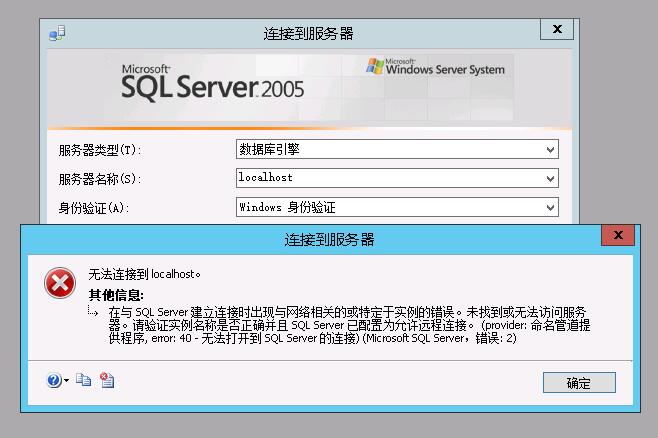The width and height of the screenshot is (658, 438).
Task: Show technical details icon in error dialog
Action: click(107, 380)
